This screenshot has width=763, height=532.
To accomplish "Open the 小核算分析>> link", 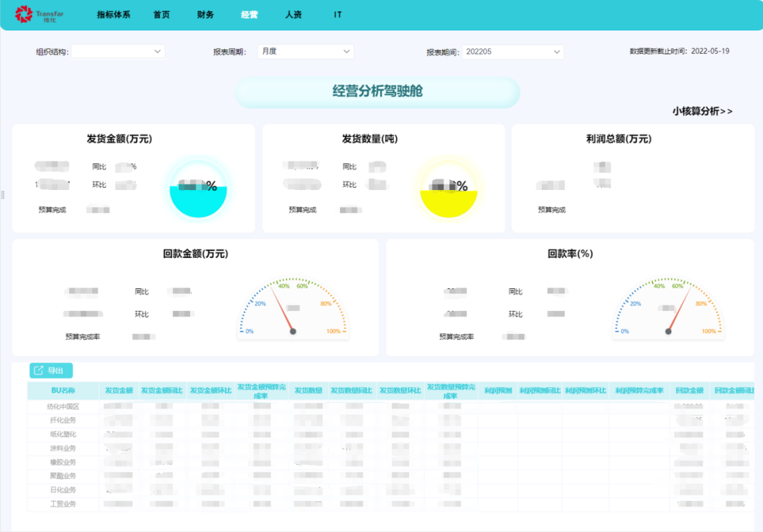I will pos(702,112).
